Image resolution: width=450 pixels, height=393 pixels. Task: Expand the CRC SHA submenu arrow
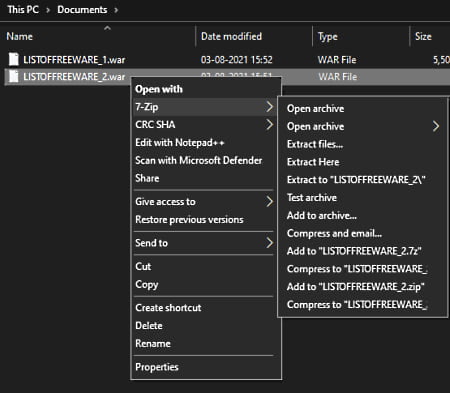269,125
